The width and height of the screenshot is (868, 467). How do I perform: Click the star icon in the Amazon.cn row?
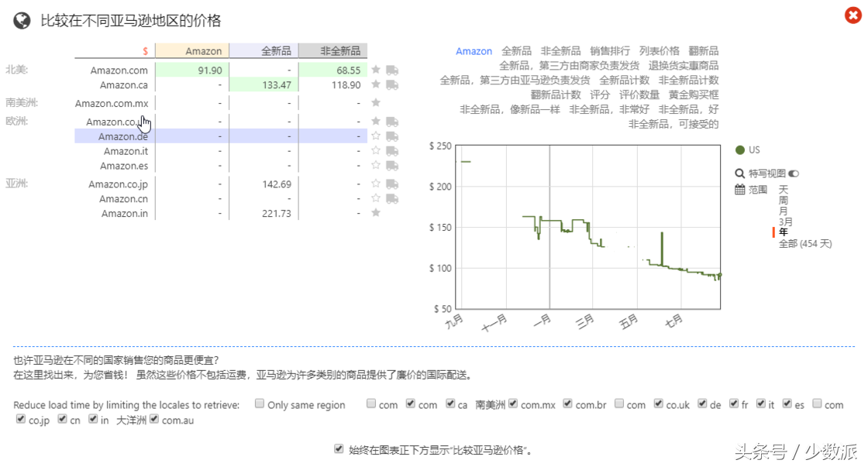click(x=376, y=198)
